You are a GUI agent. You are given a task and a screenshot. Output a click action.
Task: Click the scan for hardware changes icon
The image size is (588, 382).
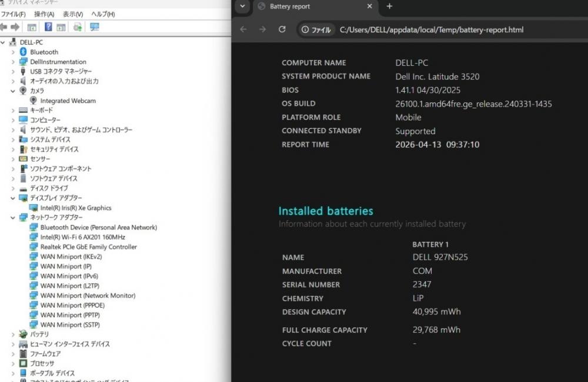(94, 27)
